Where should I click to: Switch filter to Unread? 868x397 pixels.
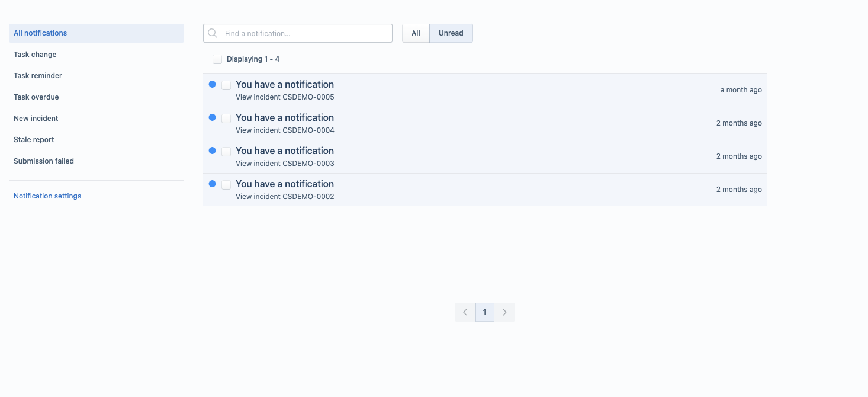pos(451,33)
